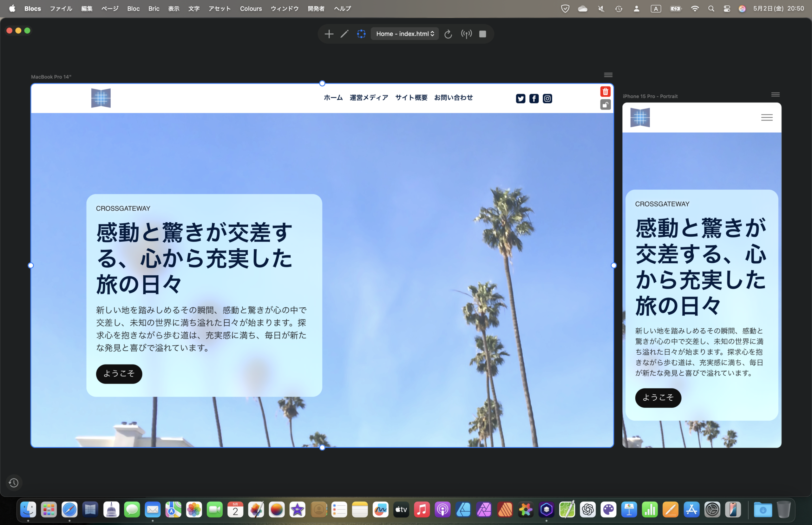Image resolution: width=812 pixels, height=525 pixels.
Task: Open the ヘルプ menu
Action: [342, 9]
